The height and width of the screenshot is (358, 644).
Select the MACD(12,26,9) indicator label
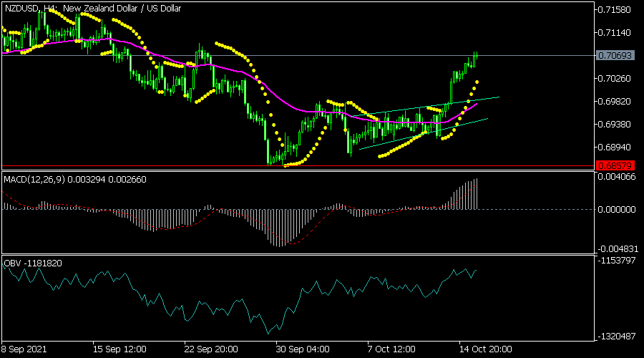coord(75,179)
